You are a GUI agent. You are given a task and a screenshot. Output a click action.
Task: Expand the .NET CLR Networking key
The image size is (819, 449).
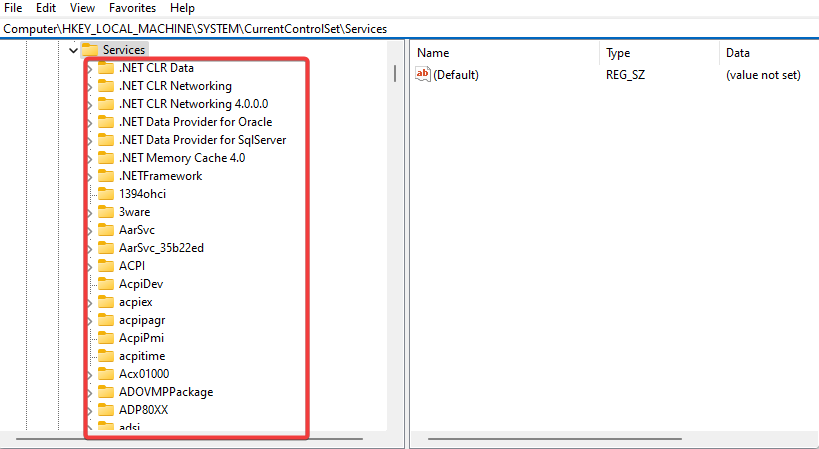click(x=89, y=87)
